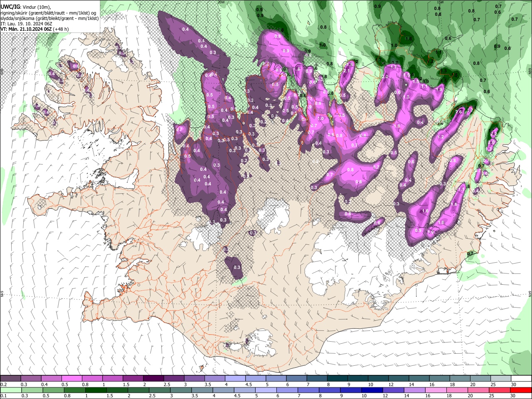The height and width of the screenshot is (399, 532).
Task: Click the 'IT: Lau. 19. 10. 2024 06Z' line
Action: [26, 24]
